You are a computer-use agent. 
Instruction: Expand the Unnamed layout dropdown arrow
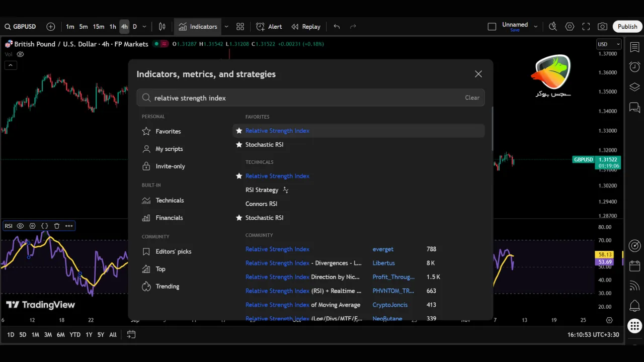[x=535, y=27]
